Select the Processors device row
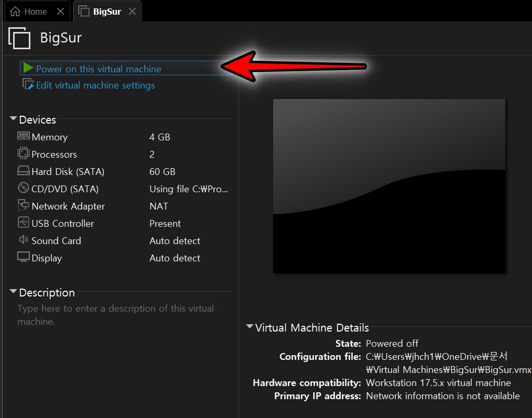The width and height of the screenshot is (532, 418). [122, 154]
